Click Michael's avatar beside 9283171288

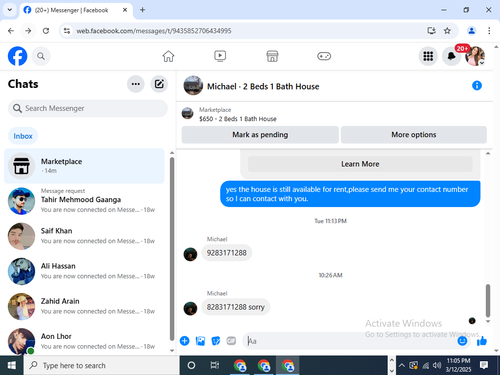(x=190, y=254)
